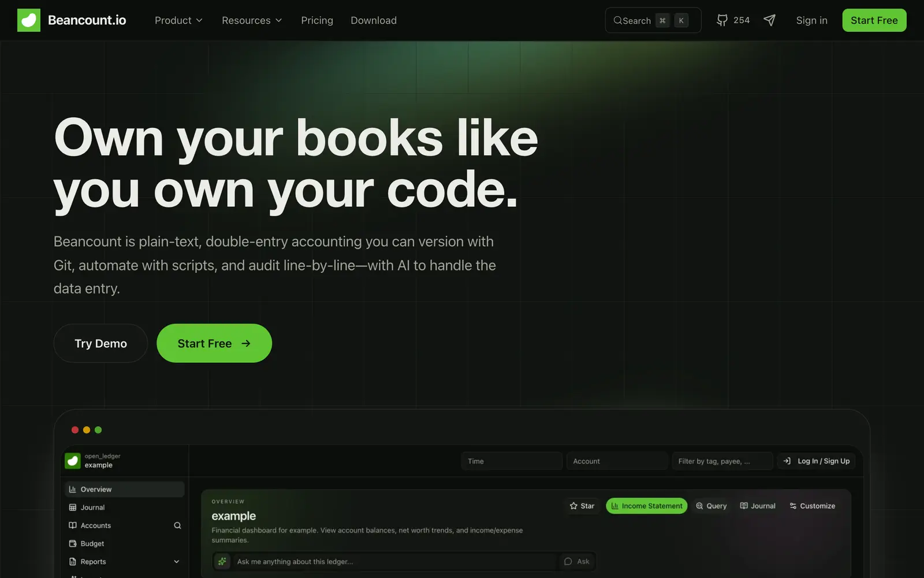Click the Filter by tag, payee field

coord(722,461)
